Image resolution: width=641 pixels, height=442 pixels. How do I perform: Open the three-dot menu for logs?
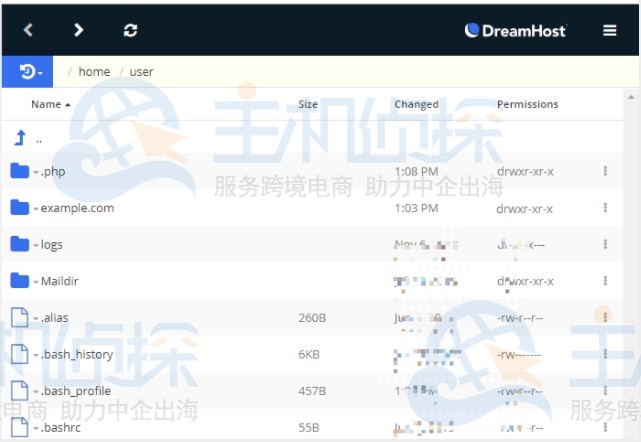605,244
